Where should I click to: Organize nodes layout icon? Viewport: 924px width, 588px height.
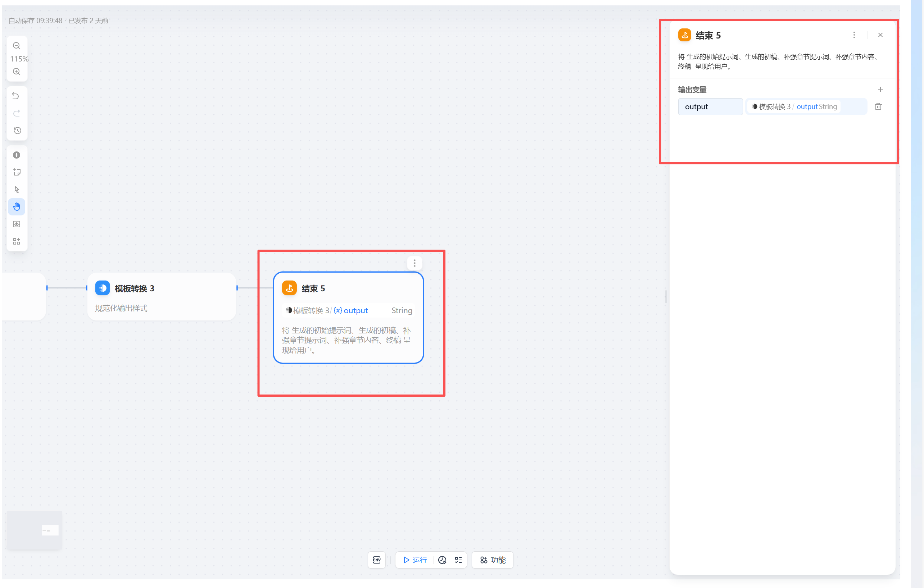coord(17,241)
